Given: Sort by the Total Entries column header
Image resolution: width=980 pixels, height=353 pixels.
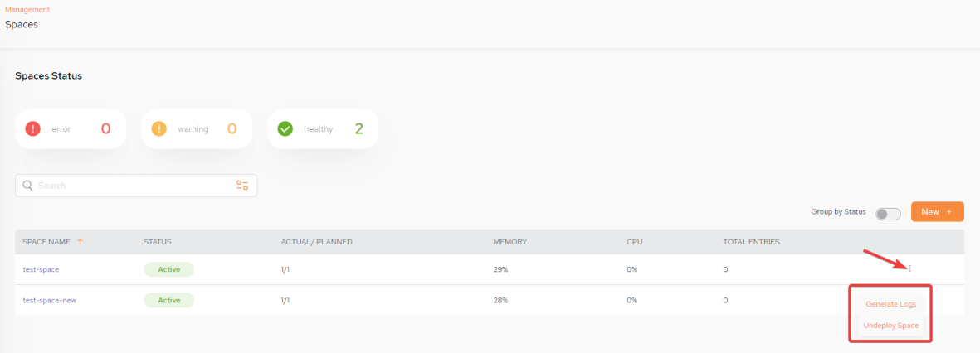Looking at the screenshot, I should [751, 242].
